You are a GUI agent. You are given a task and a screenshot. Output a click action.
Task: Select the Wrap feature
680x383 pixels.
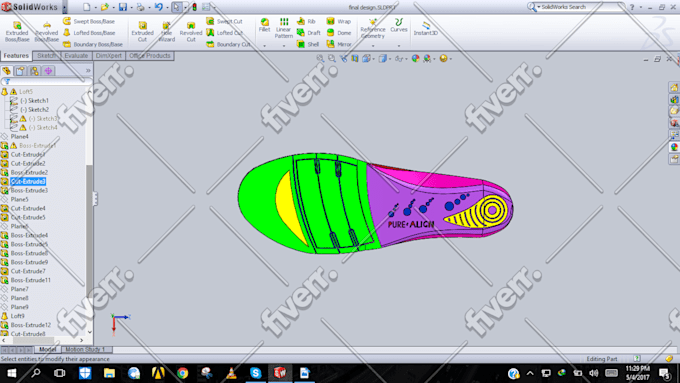[x=338, y=21]
